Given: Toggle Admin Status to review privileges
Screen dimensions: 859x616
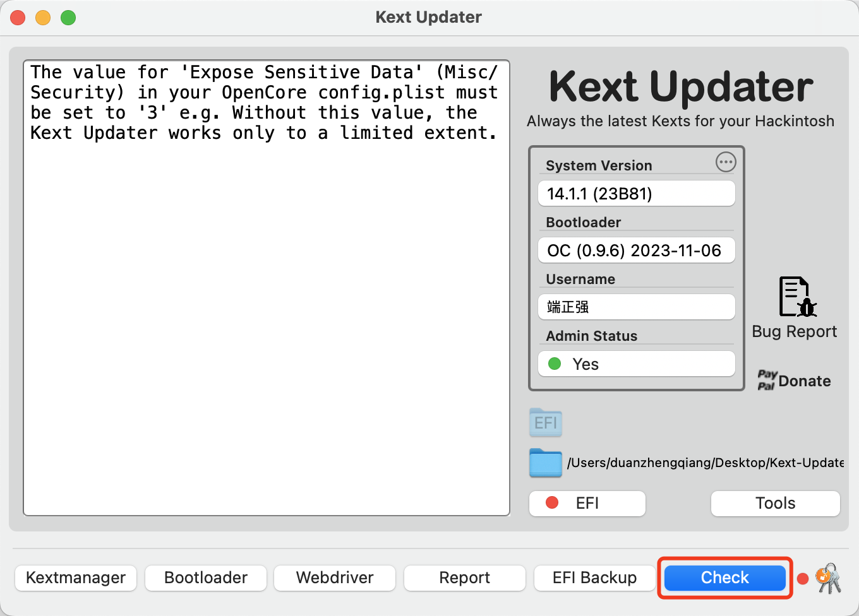Looking at the screenshot, I should click(x=636, y=364).
